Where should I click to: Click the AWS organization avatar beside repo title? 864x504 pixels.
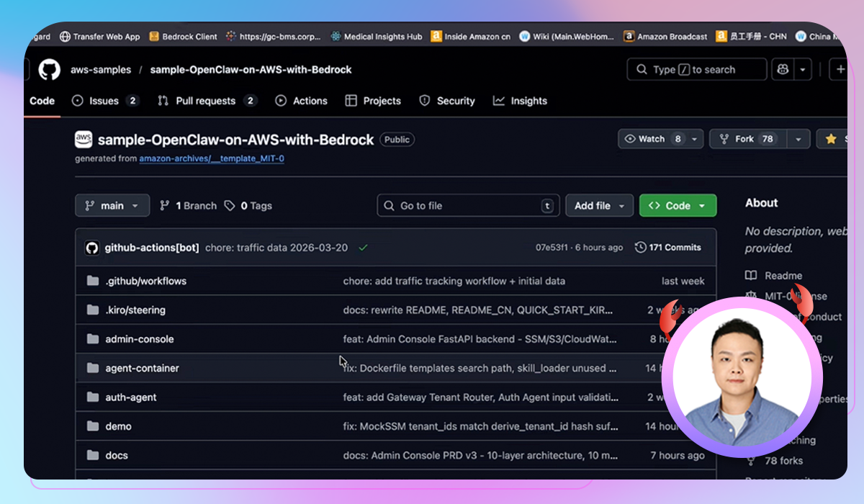tap(84, 140)
